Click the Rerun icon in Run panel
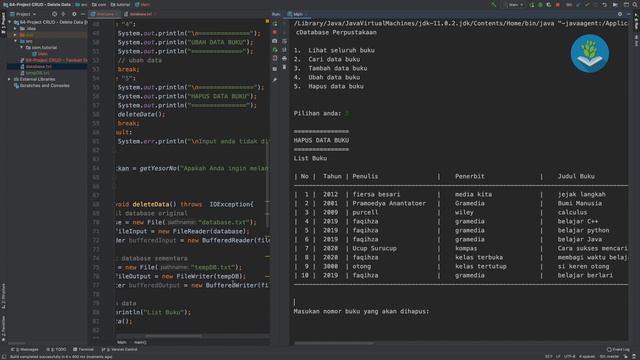Viewport: 640px width, 360px height. click(x=275, y=24)
